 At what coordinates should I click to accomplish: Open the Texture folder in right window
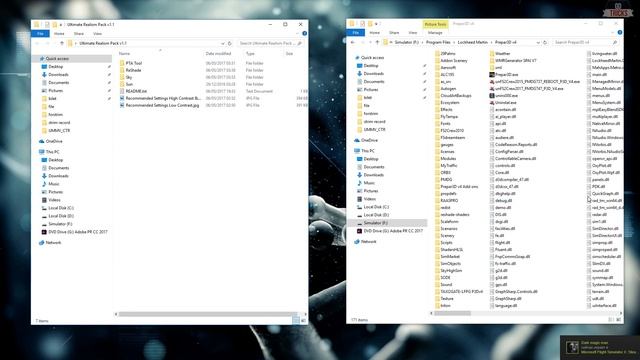click(447, 298)
